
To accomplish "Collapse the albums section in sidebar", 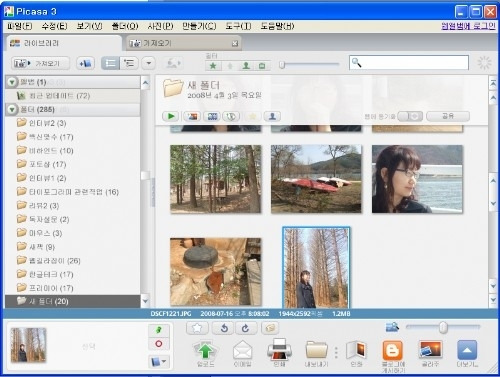I will pos(12,82).
